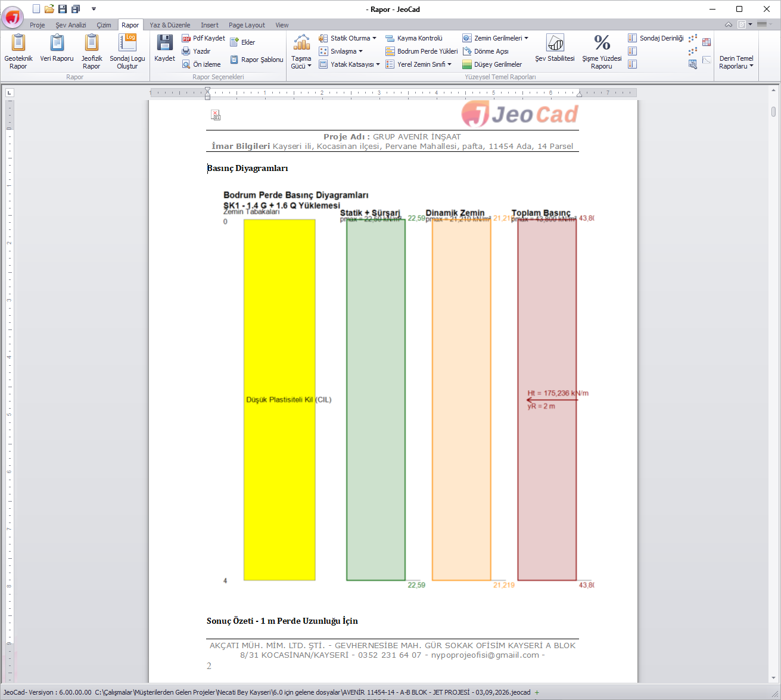
Task: Switch to the Proje tab
Action: (x=38, y=25)
